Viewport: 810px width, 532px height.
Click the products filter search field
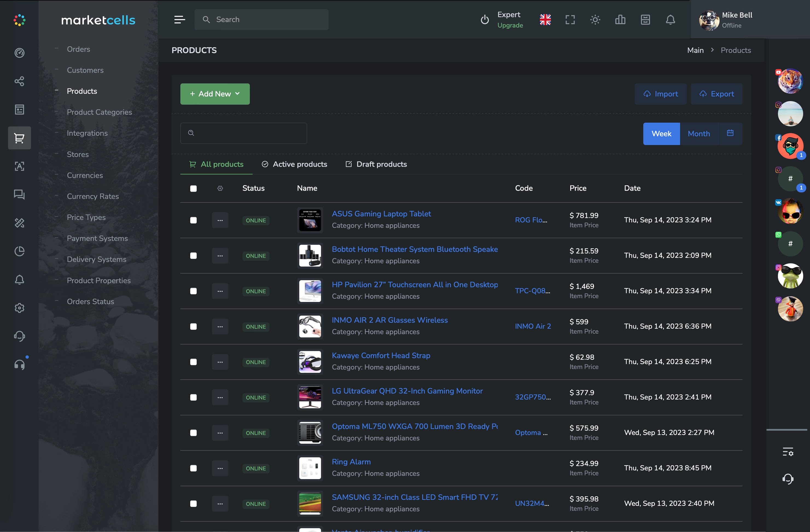244,133
